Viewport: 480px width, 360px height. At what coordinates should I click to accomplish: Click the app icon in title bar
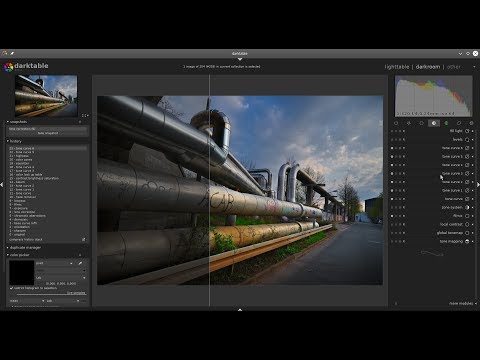tap(4, 53)
